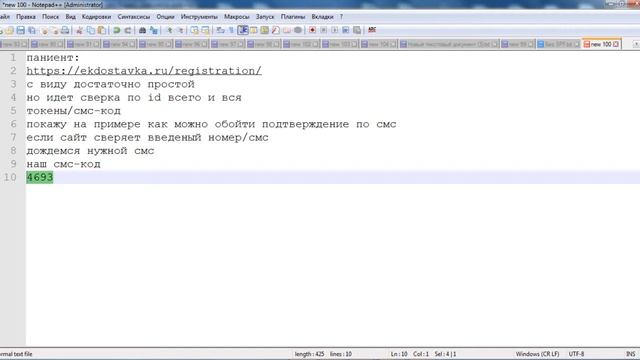This screenshot has height=360, width=640.
Task: Open the Запуск menu
Action: pyautogui.click(x=265, y=17)
